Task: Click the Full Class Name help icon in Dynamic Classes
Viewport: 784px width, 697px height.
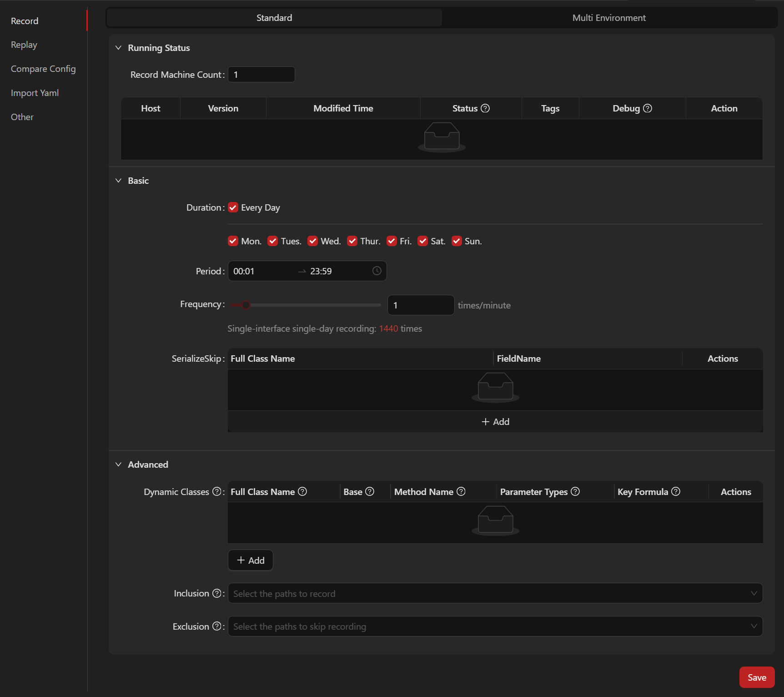Action: pyautogui.click(x=302, y=491)
